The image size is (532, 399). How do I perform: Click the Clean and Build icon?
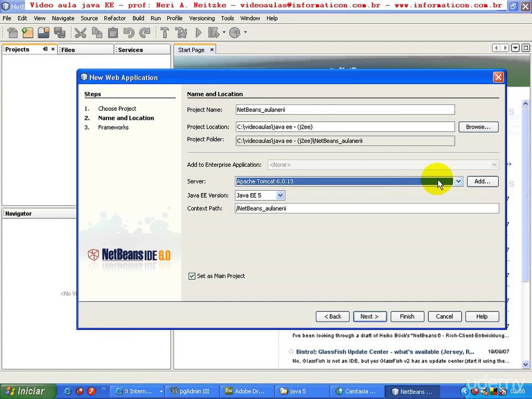(181, 33)
